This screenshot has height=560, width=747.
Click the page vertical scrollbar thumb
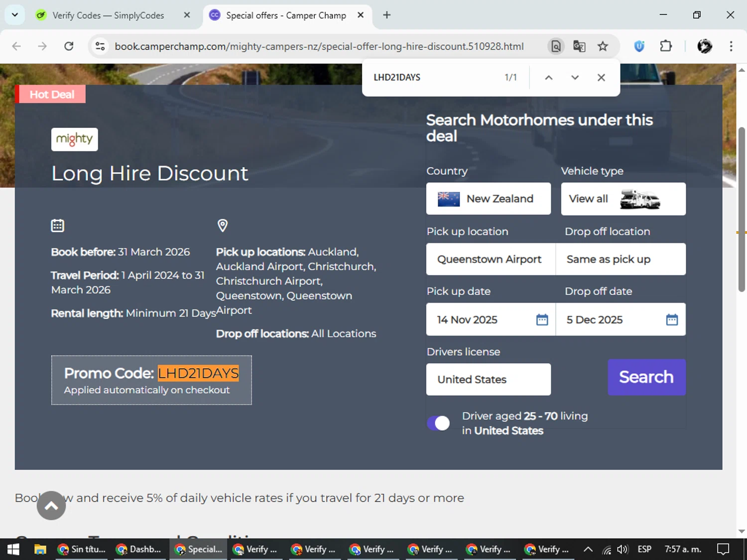tap(742, 209)
